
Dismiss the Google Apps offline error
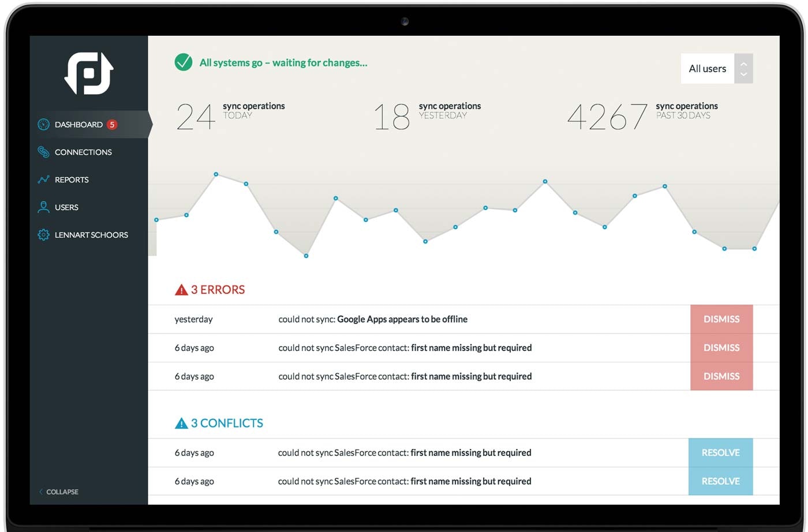721,319
